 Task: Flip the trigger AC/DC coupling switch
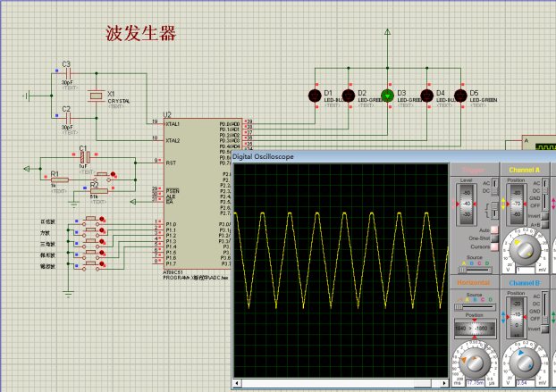pos(494,187)
